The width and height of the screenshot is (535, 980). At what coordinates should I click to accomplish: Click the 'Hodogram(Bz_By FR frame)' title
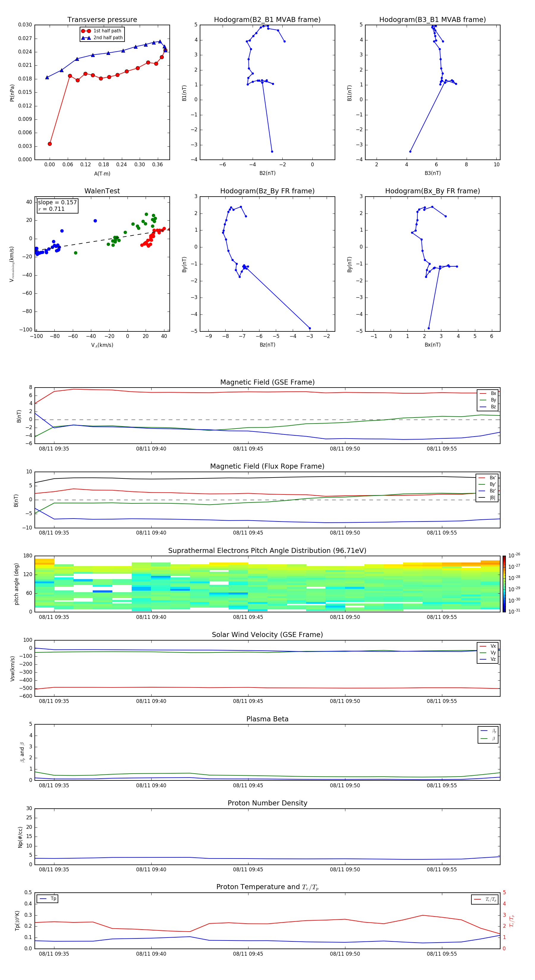[267, 191]
